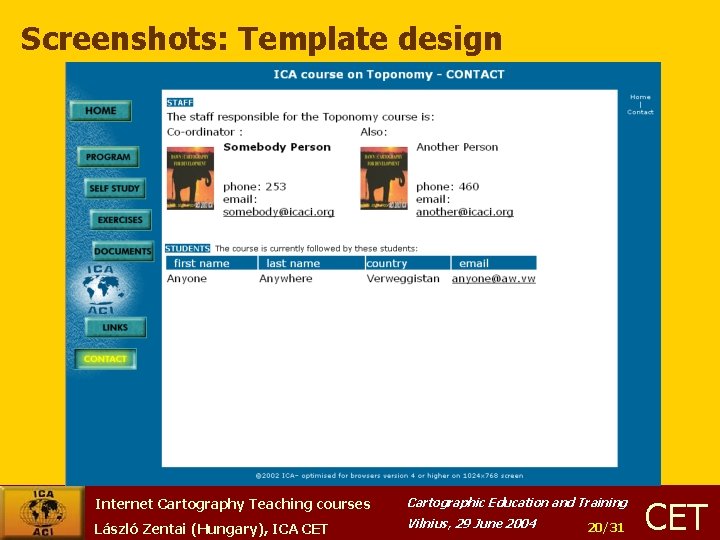Screen dimensions: 720x540
Task: Click 'The course is currently followed' sentence
Action: coord(316,248)
